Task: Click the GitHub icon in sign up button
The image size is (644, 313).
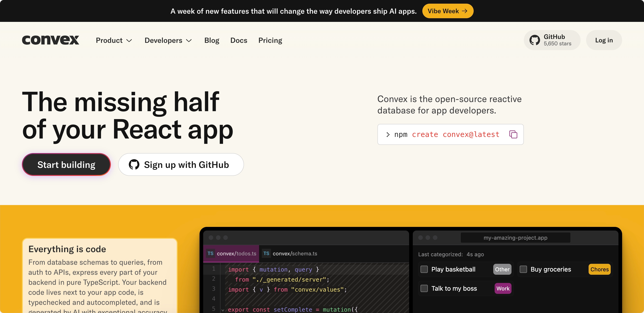Action: tap(134, 165)
